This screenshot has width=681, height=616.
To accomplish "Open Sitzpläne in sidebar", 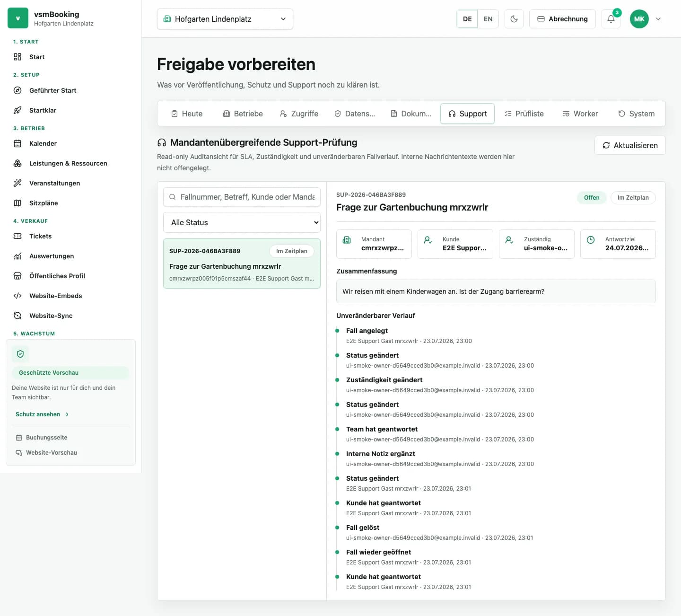I will click(70, 203).
